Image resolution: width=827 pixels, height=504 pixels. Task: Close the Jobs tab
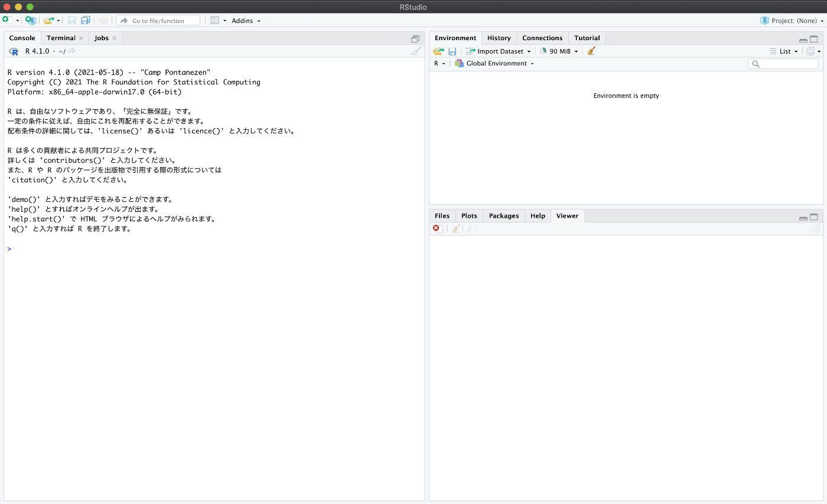tap(114, 38)
